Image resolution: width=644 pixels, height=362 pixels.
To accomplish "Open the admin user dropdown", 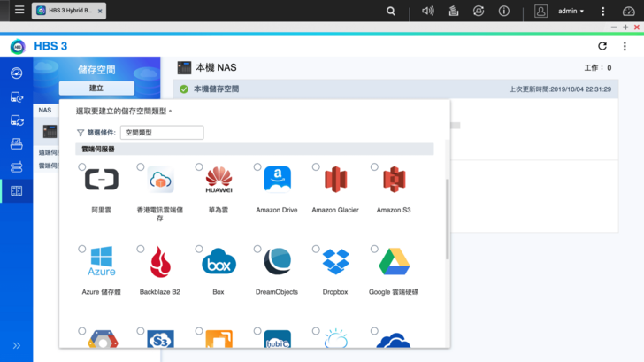I will coord(571,12).
